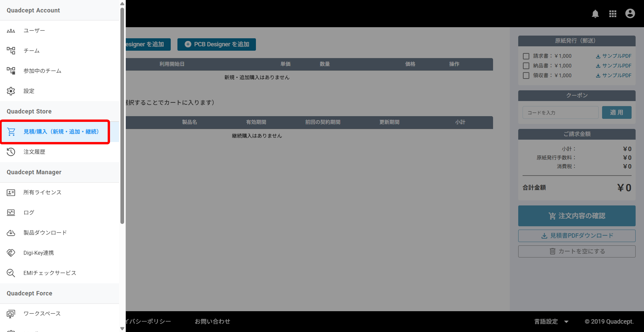
Task: Select 所有ライセンス in the sidebar
Action: tap(42, 192)
